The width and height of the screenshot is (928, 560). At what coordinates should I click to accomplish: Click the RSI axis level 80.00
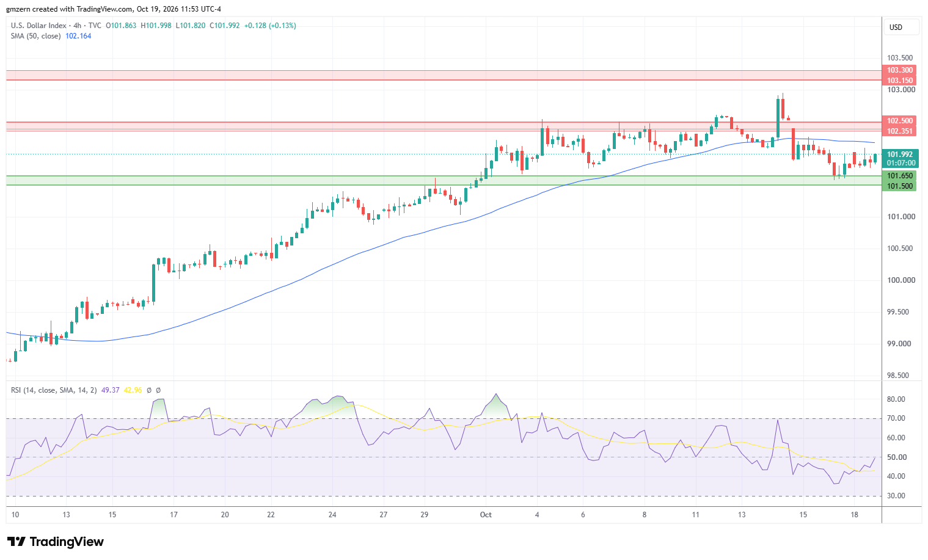point(896,399)
